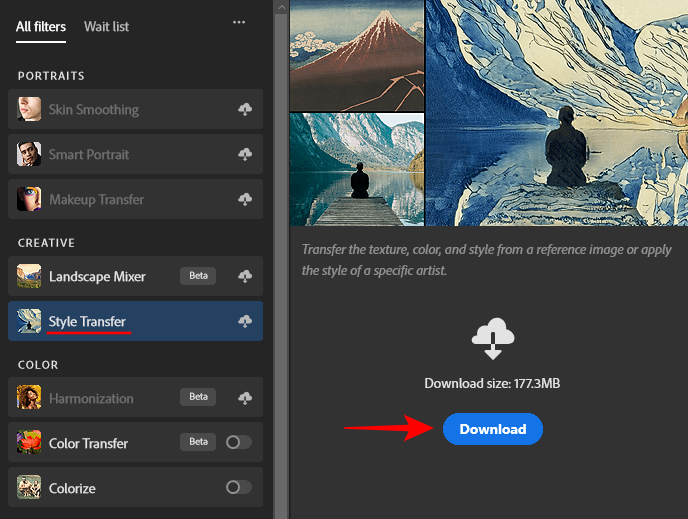The height and width of the screenshot is (519, 688).
Task: Click the cloud download icon for Makeup Transfer
Action: point(245,199)
